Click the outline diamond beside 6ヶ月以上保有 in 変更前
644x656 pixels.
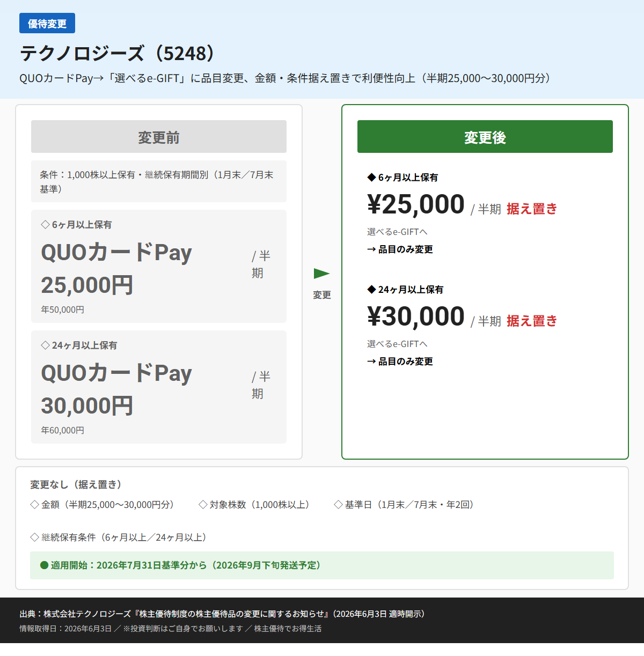click(x=45, y=224)
